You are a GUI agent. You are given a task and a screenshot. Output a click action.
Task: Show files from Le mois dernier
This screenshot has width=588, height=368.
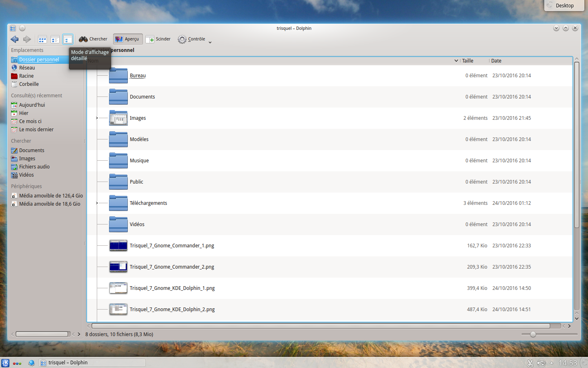[36, 130]
